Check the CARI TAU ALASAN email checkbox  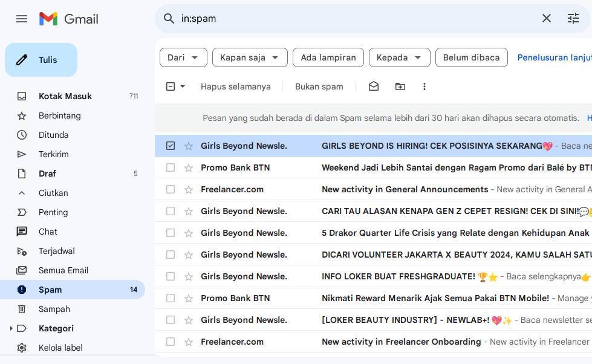click(171, 211)
